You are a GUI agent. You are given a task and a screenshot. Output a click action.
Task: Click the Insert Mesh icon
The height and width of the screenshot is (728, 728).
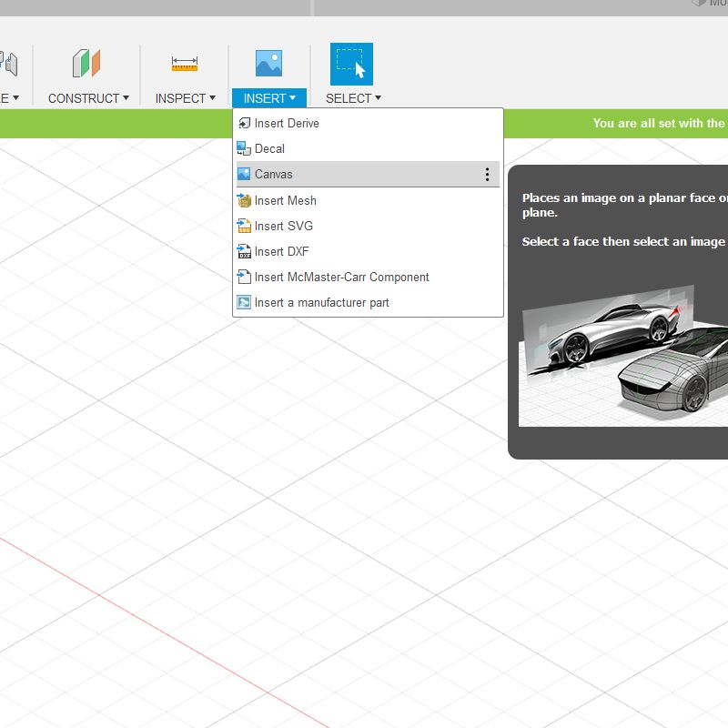244,200
